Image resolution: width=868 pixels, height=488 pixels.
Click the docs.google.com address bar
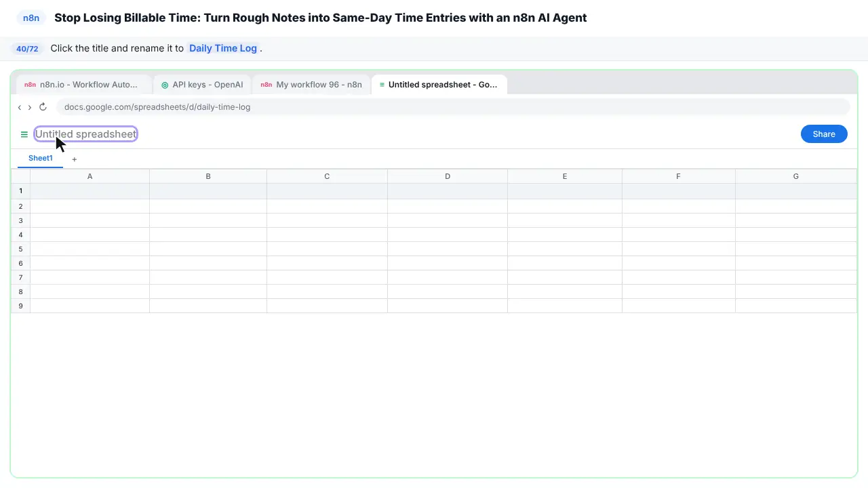point(453,107)
